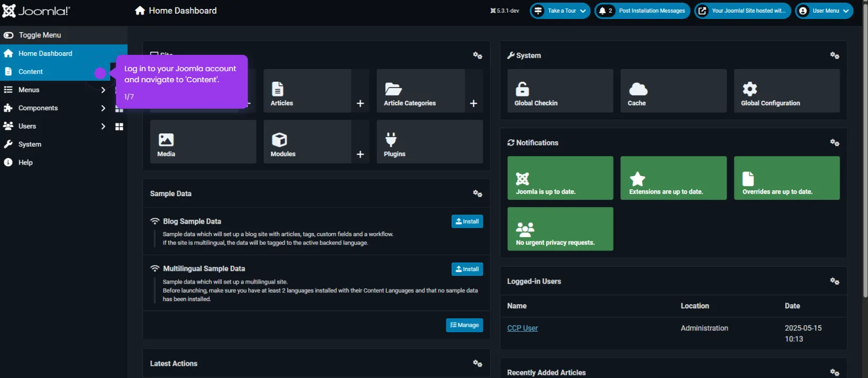Open Site module settings gear
This screenshot has height=378, width=868.
pos(477,55)
